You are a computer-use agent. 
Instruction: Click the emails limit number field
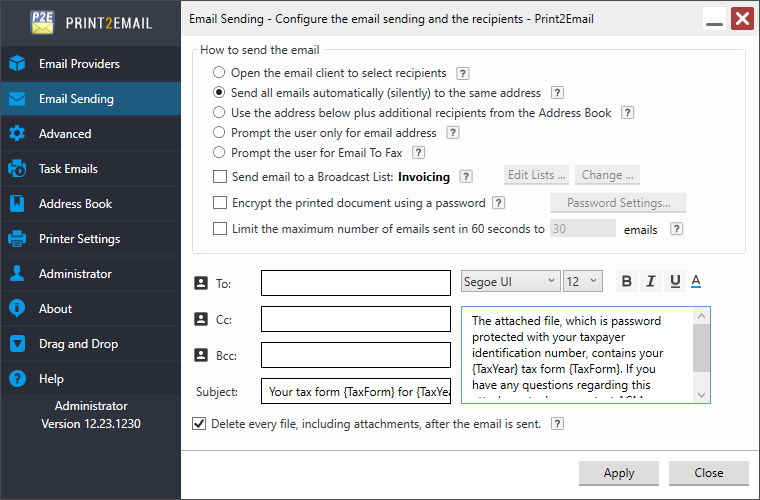[583, 229]
